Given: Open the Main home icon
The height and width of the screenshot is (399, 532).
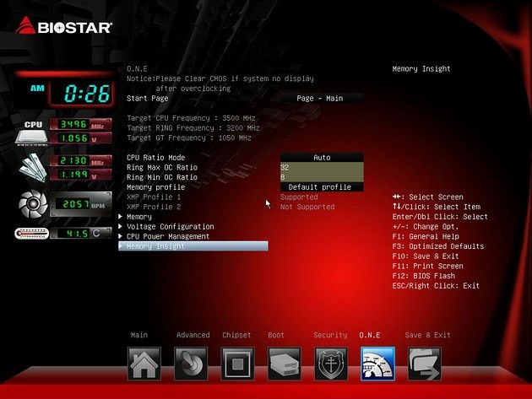Looking at the screenshot, I should click(144, 364).
